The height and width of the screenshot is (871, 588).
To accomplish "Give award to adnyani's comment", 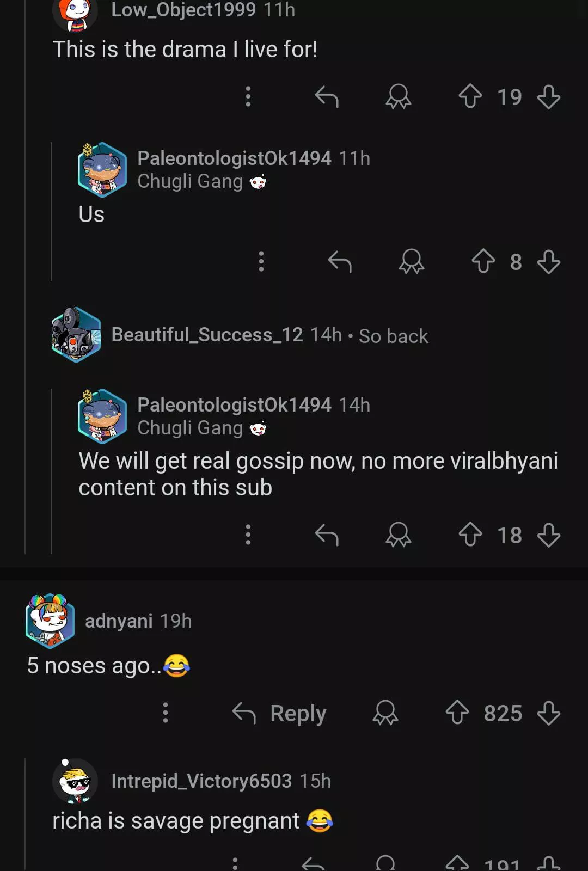I will [385, 713].
